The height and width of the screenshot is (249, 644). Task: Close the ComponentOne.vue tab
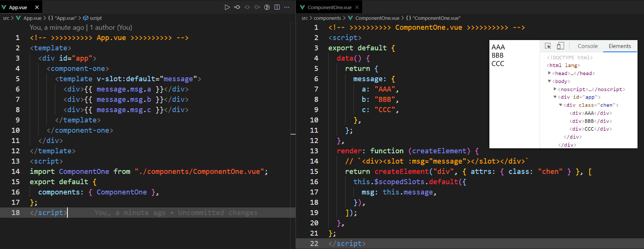tap(357, 7)
